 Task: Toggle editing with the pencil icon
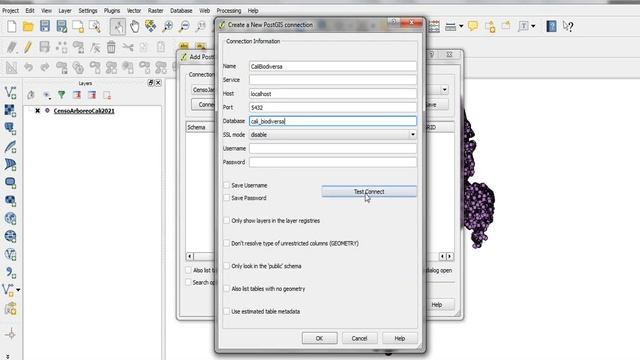(28, 47)
